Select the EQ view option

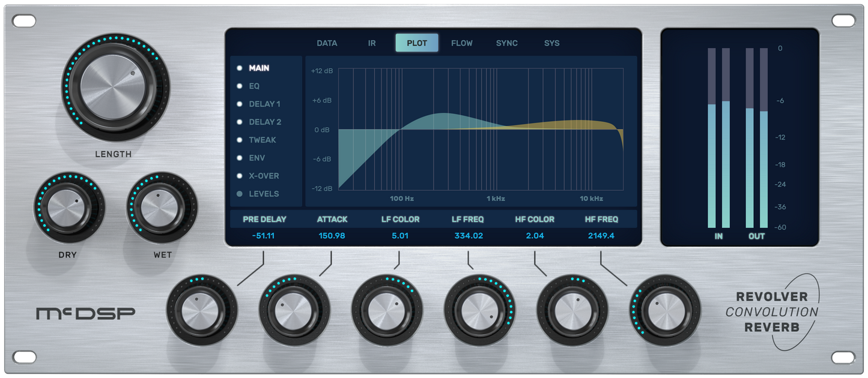(254, 86)
